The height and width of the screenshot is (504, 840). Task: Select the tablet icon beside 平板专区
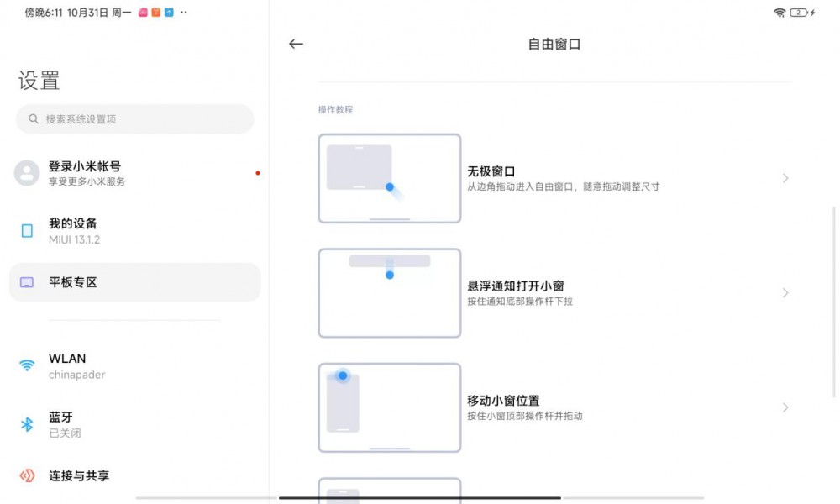pos(25,282)
